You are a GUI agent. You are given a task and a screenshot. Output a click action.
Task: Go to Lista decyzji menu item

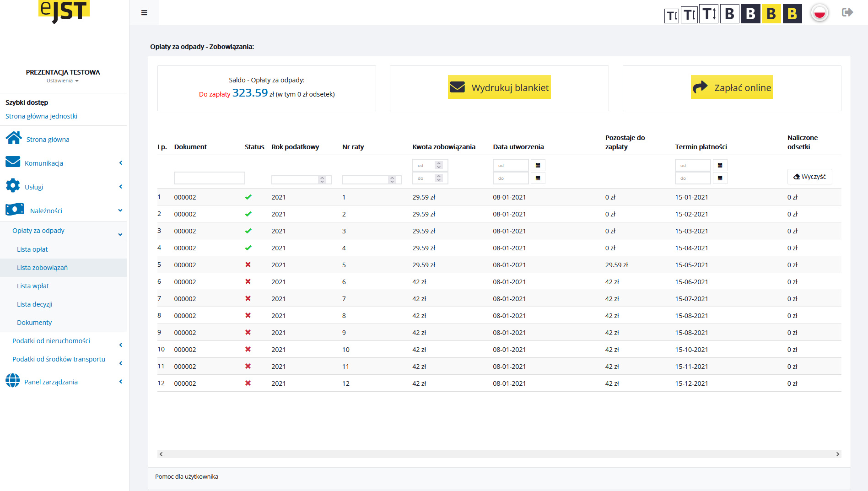click(x=35, y=304)
